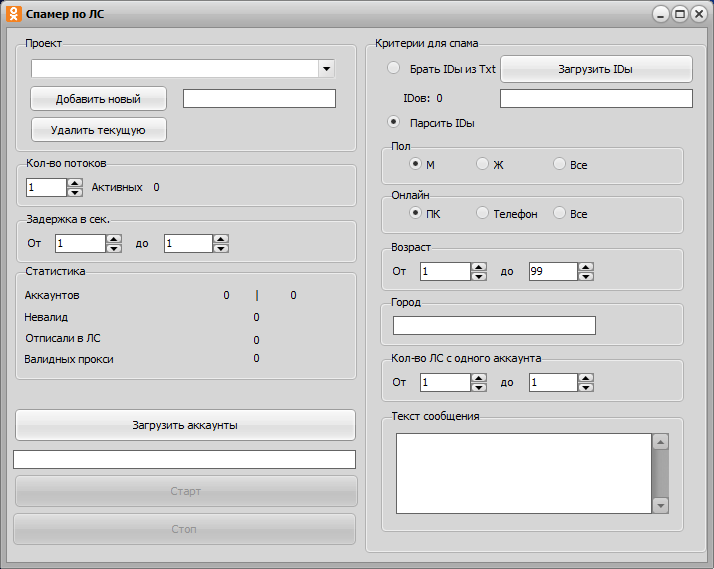Decrease Задержка 'до' value with down arrow
The height and width of the screenshot is (569, 714).
click(221, 248)
